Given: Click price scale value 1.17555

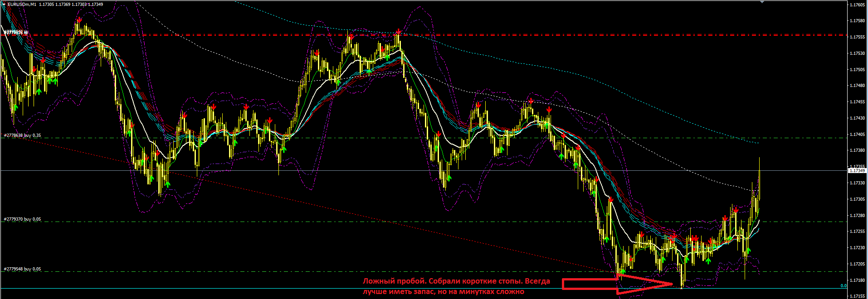Looking at the screenshot, I should pos(858,37).
